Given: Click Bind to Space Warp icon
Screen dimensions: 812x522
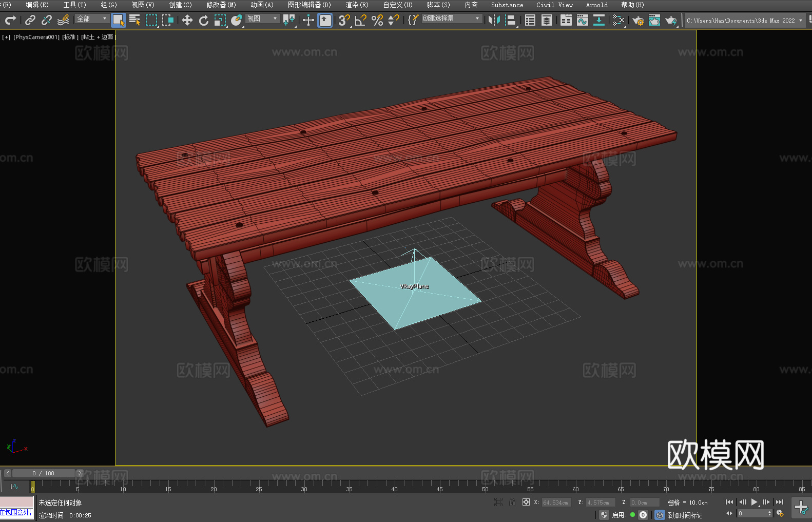Looking at the screenshot, I should (63, 20).
